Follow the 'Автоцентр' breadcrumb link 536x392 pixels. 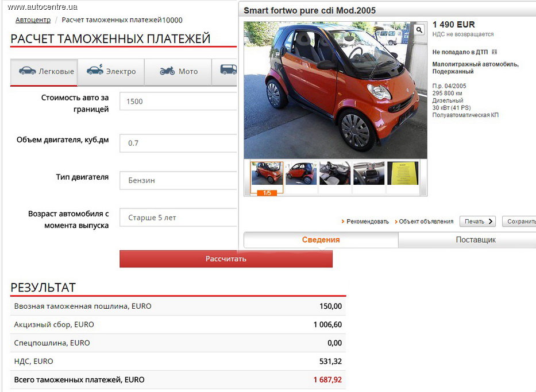[x=33, y=20]
